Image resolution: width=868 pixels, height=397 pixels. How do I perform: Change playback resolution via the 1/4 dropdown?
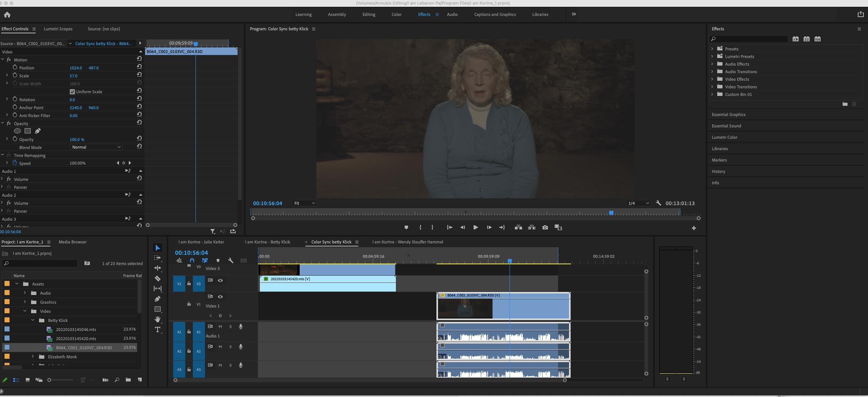click(638, 203)
